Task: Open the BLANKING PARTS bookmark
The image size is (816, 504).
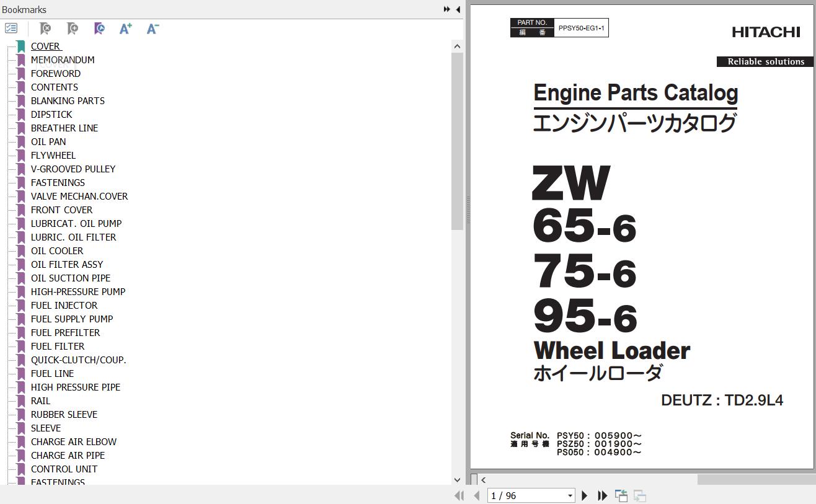Action: click(68, 100)
